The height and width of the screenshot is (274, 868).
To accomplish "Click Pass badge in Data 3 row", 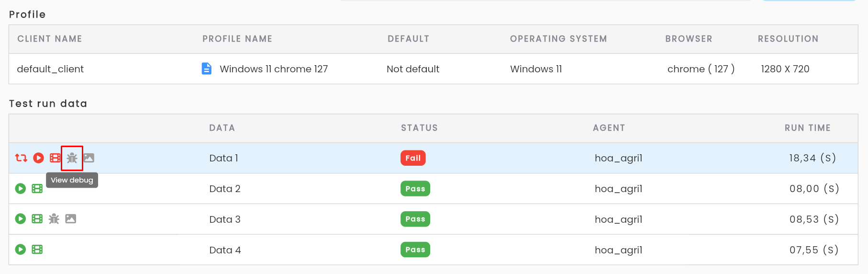I will coord(415,219).
